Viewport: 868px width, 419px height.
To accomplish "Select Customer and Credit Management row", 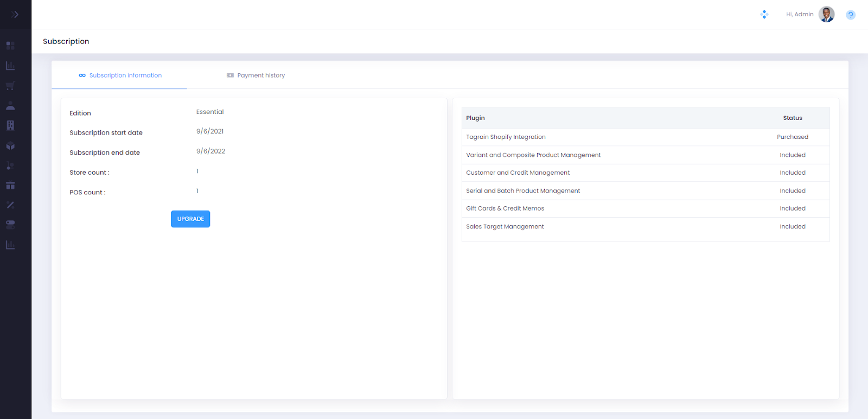I will point(646,173).
